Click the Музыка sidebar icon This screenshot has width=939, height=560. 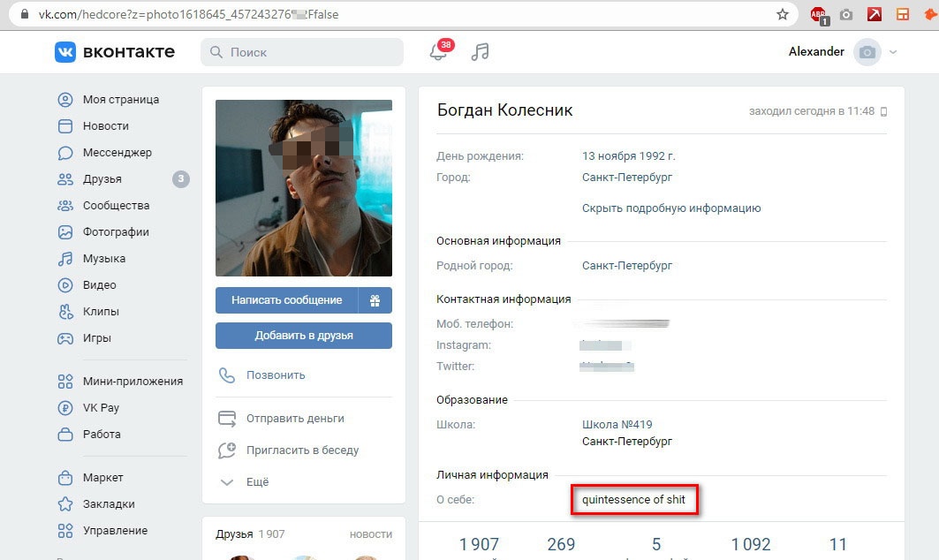(x=64, y=259)
